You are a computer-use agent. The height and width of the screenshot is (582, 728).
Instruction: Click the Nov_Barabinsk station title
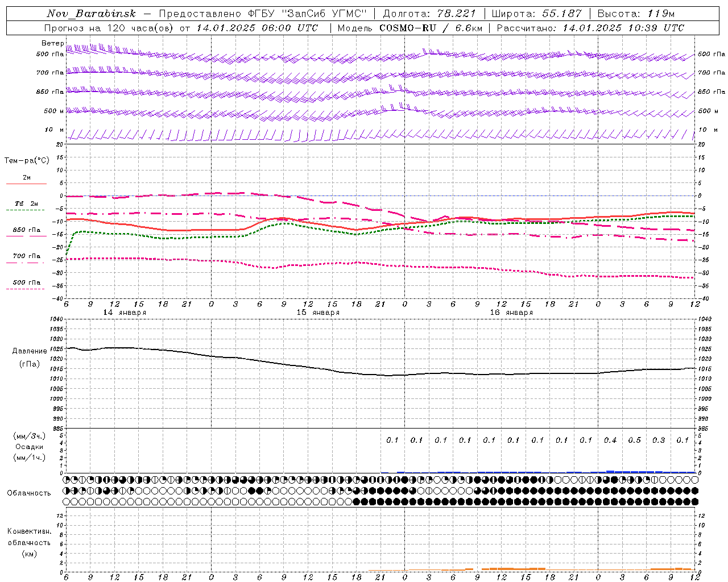[91, 14]
